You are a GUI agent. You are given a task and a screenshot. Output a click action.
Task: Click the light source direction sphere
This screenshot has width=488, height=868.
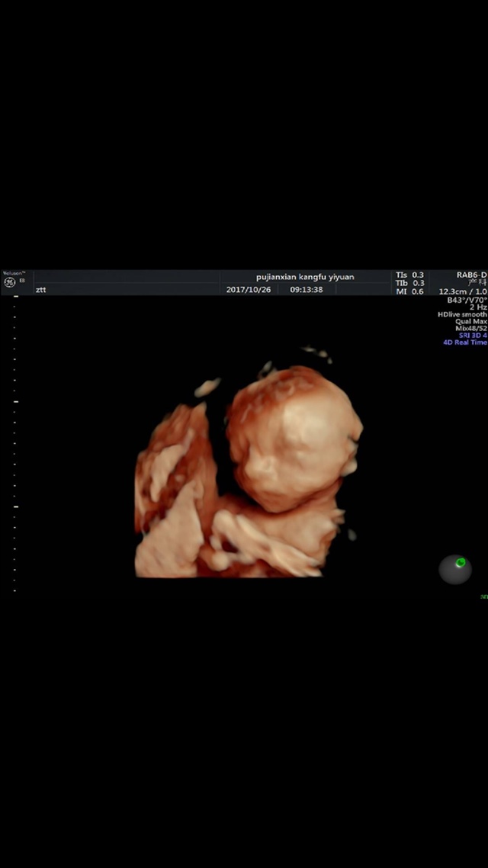(454, 569)
